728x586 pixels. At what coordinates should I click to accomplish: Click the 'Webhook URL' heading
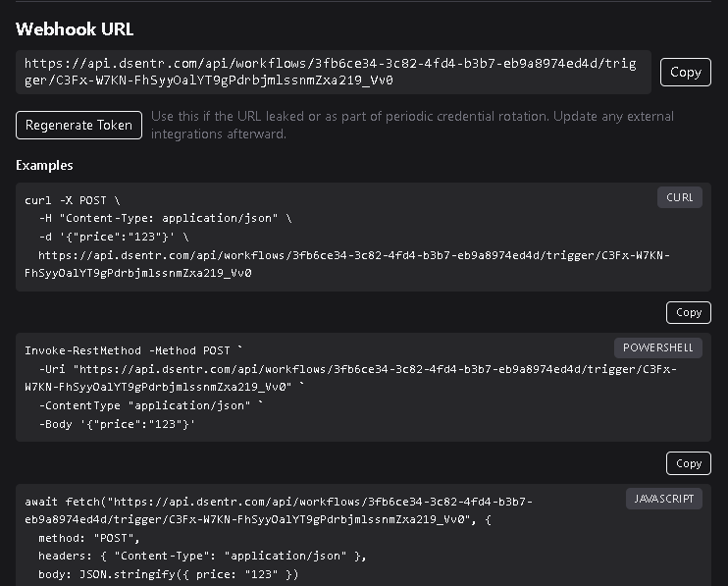75,29
